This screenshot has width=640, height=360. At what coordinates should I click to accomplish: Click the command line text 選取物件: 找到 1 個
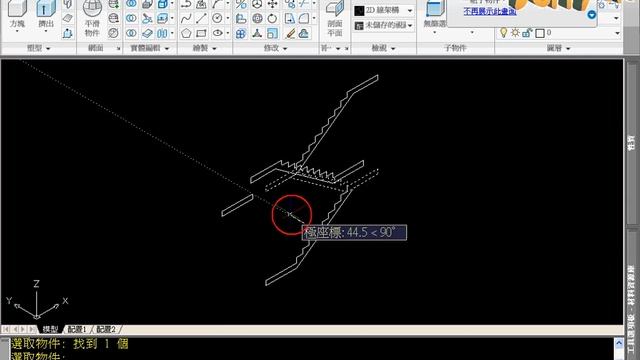click(x=69, y=344)
